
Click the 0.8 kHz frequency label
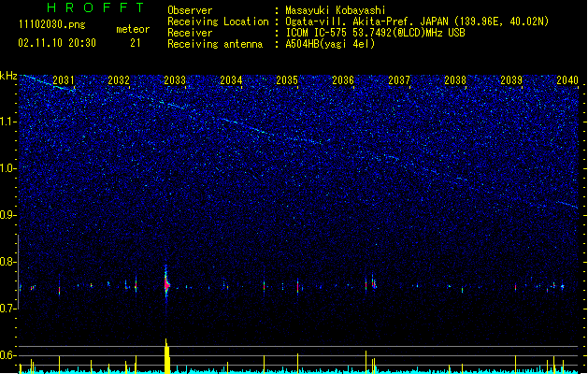tap(8, 262)
